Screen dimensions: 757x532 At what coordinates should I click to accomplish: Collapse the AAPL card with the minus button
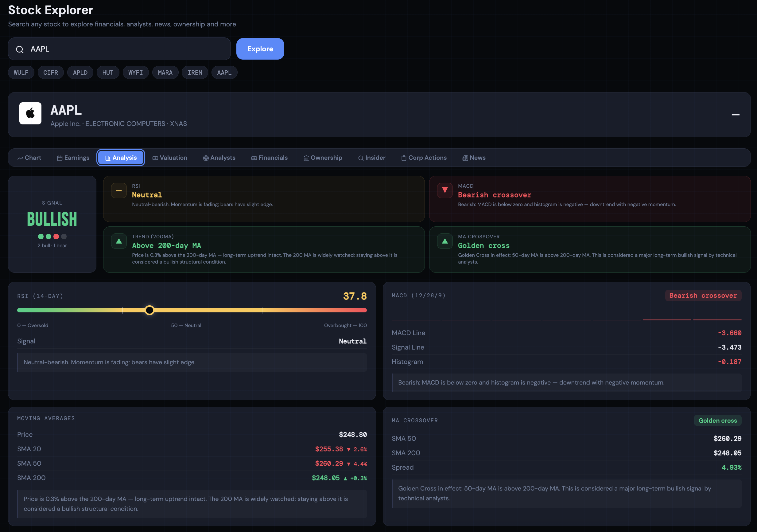[735, 115]
